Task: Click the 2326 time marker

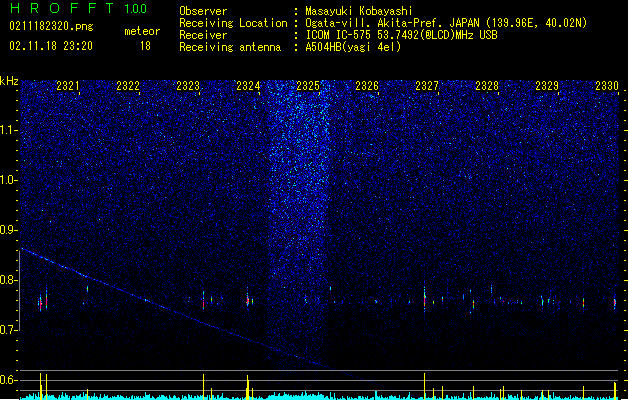Action: (x=367, y=86)
